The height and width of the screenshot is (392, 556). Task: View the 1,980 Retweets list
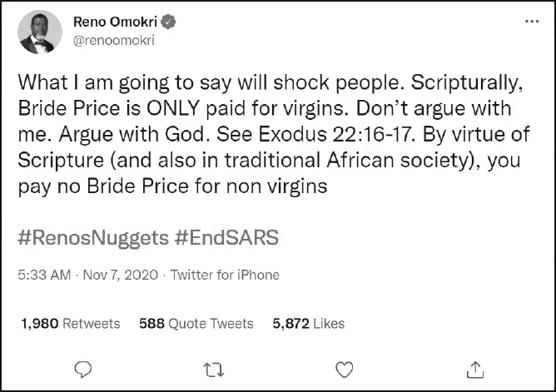(70, 324)
